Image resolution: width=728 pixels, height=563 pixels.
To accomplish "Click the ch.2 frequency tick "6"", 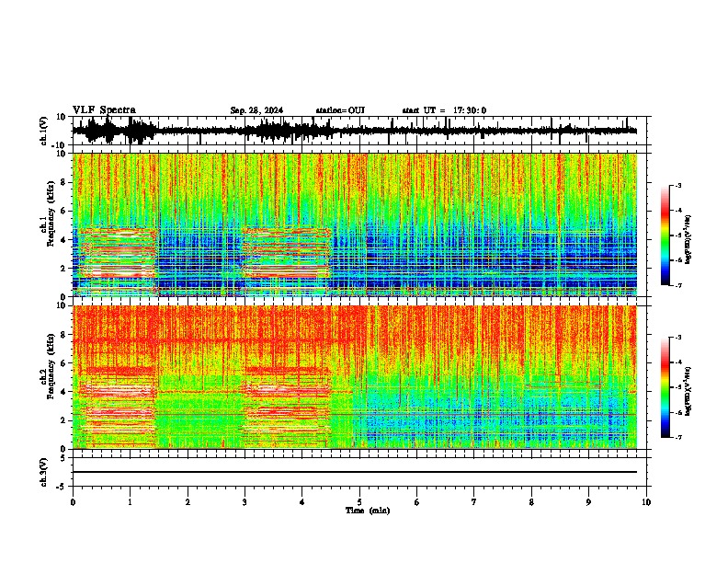I will pyautogui.click(x=64, y=363).
